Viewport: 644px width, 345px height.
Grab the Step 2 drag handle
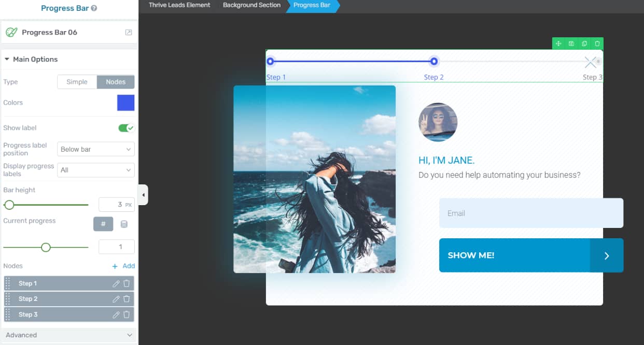click(8, 299)
